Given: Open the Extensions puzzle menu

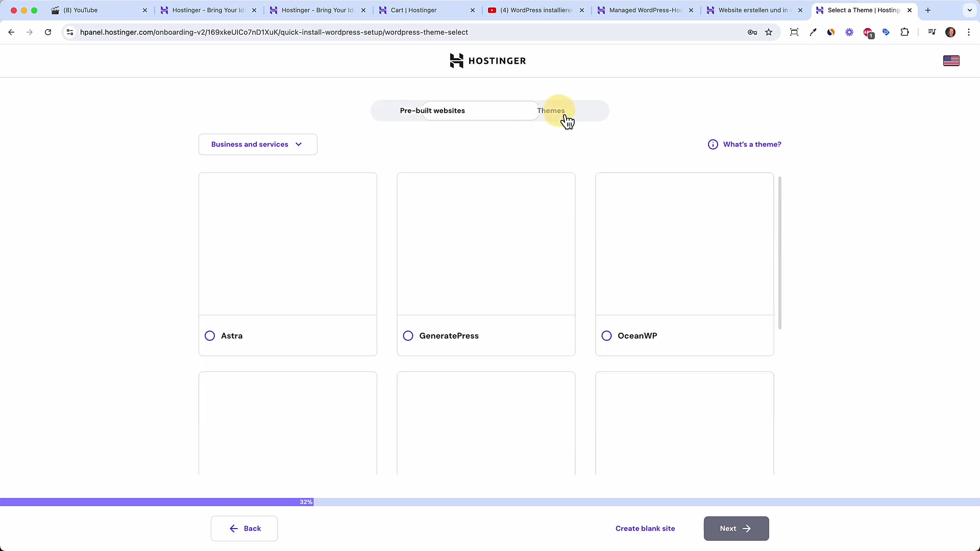Looking at the screenshot, I should (x=904, y=32).
